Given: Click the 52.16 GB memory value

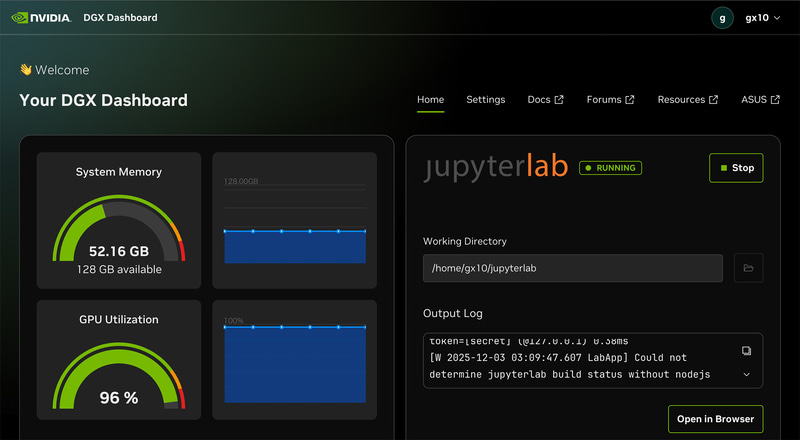Looking at the screenshot, I should (119, 251).
